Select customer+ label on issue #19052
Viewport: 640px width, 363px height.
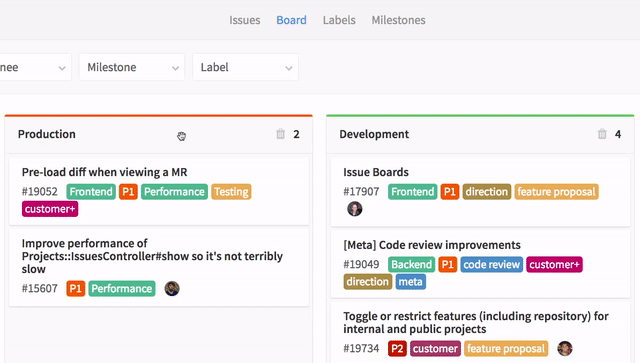pyautogui.click(x=50, y=209)
